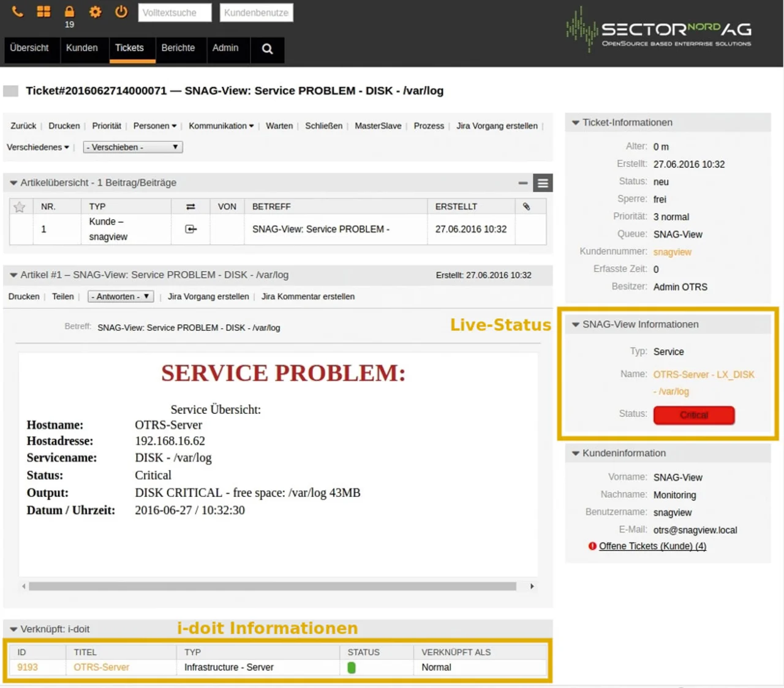
Task: Click the horizontal scrollbar below article
Action: 273,586
